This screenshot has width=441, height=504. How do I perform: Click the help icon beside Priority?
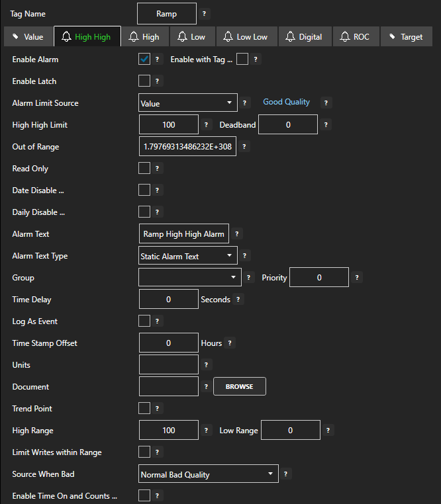click(357, 278)
